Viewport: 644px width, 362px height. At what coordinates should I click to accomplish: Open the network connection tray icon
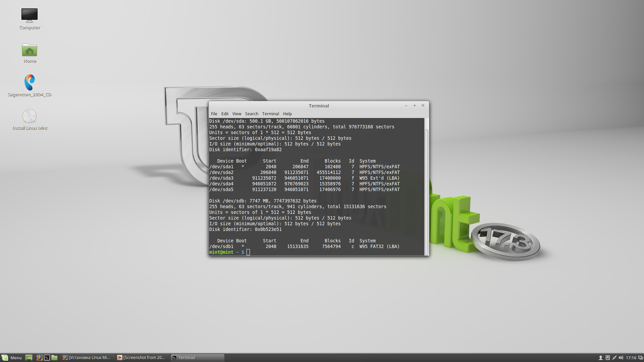[x=614, y=358]
